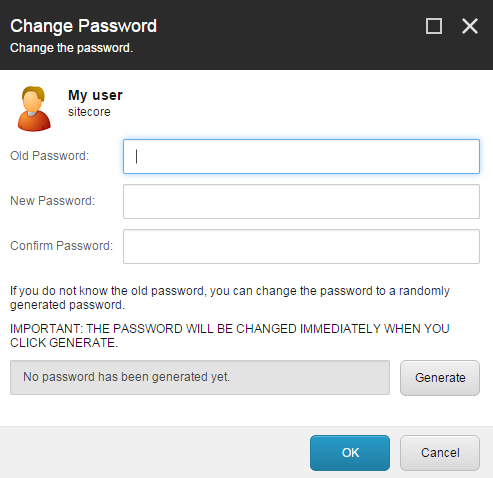This screenshot has height=478, width=493.
Task: Click the My user heading
Action: click(95, 95)
